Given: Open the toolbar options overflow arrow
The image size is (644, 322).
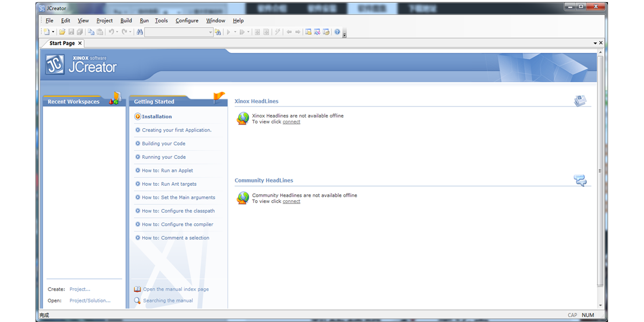Looking at the screenshot, I should [x=345, y=33].
